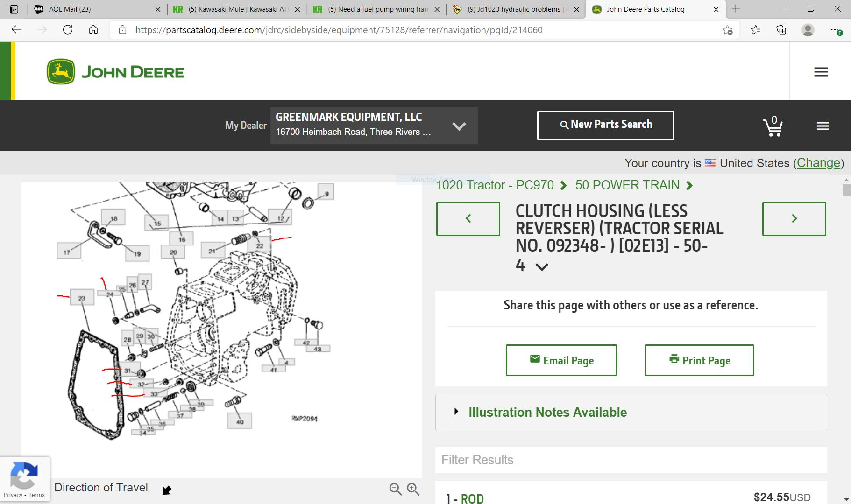The image size is (851, 504).
Task: Click the browser address bar URL
Action: (339, 30)
